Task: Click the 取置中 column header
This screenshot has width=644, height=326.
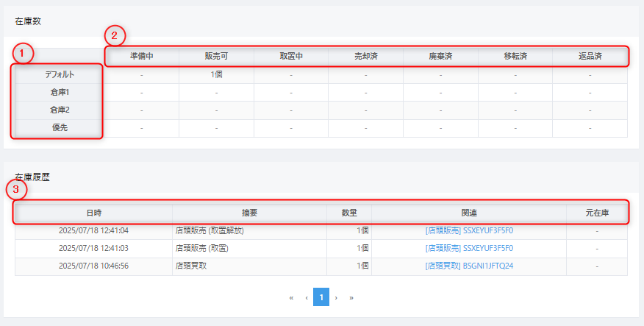Action: [x=292, y=57]
